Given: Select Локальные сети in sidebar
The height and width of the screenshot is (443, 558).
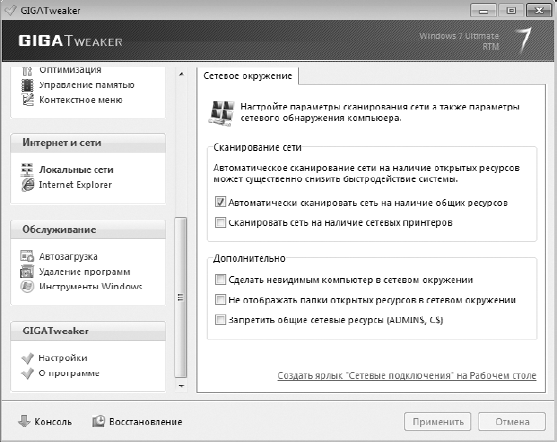Looking at the screenshot, I should [x=76, y=170].
